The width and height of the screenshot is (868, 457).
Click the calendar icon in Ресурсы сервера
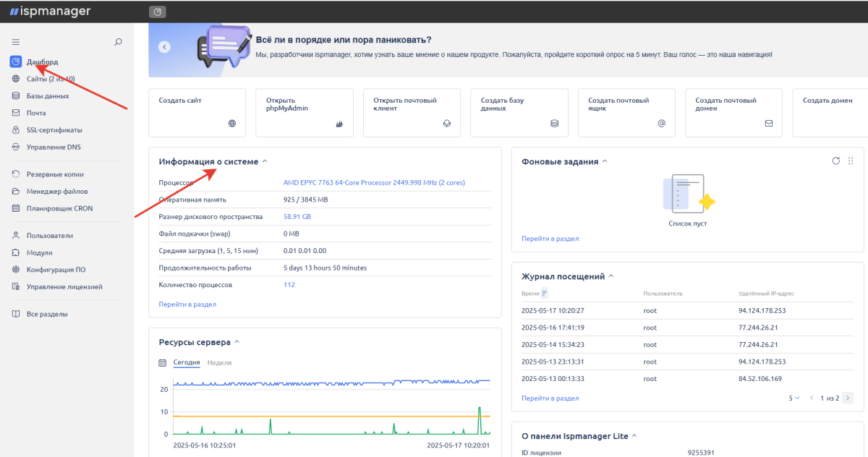(163, 362)
